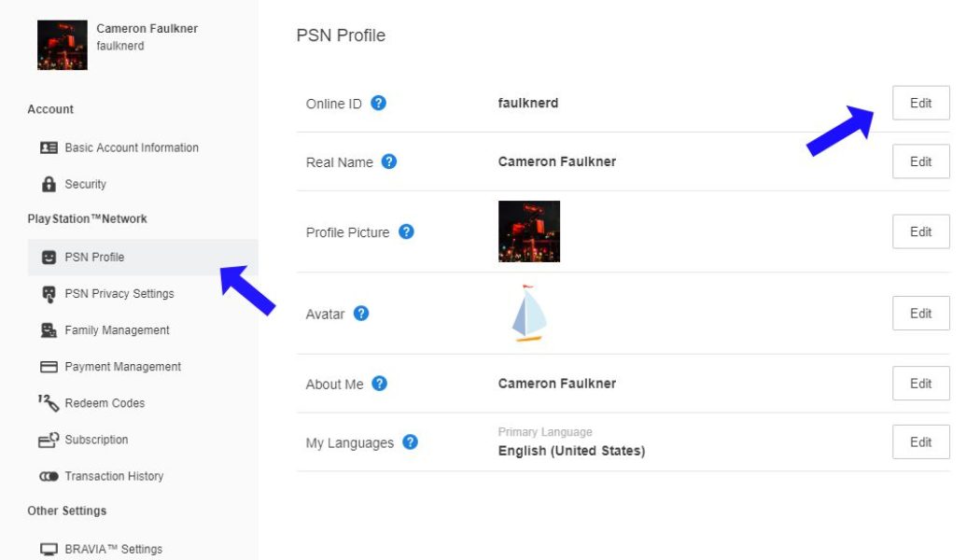Click the My Languages help icon
This screenshot has width=980, height=560.
click(x=409, y=442)
